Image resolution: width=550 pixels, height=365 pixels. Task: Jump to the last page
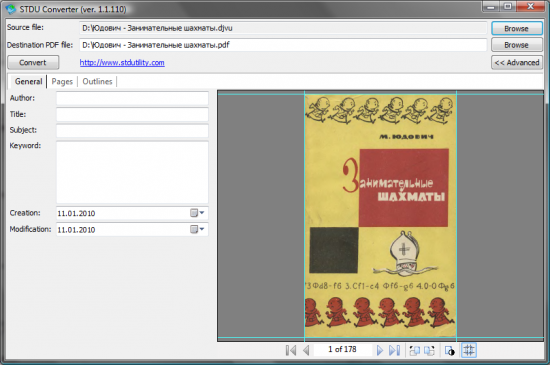point(394,350)
